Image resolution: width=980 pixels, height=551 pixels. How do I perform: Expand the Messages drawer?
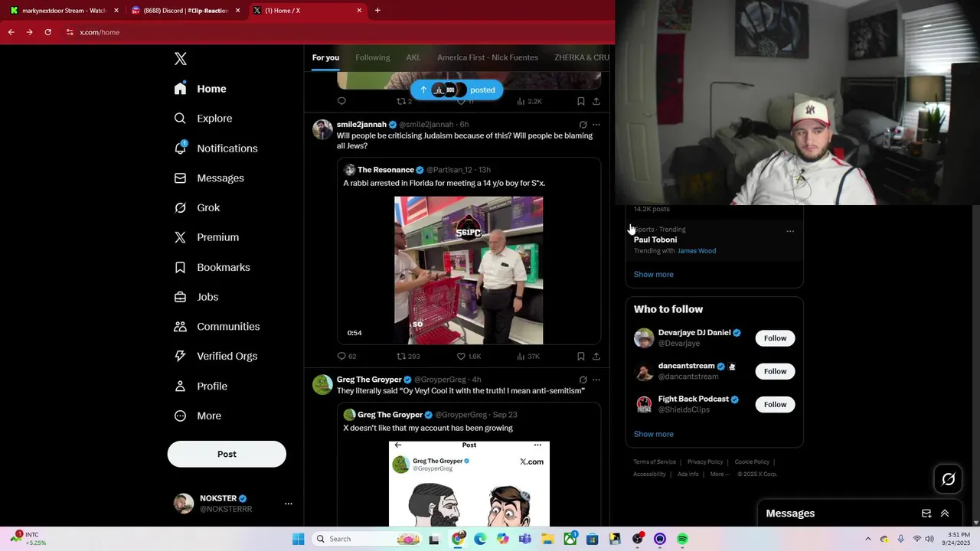click(945, 514)
